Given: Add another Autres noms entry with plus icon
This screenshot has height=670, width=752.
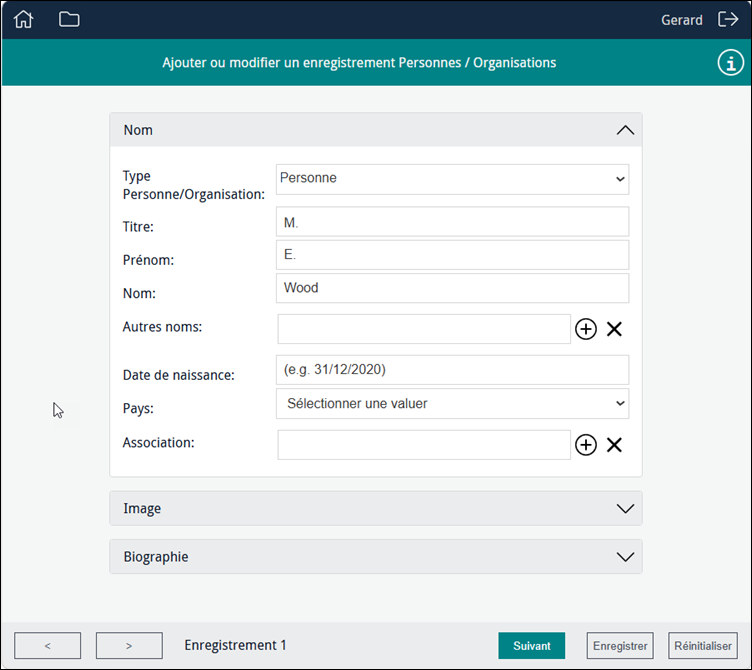Looking at the screenshot, I should 586,329.
